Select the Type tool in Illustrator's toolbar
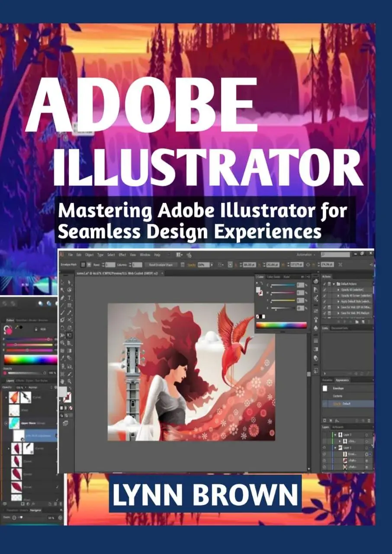This screenshot has height=554, width=392. point(70,298)
